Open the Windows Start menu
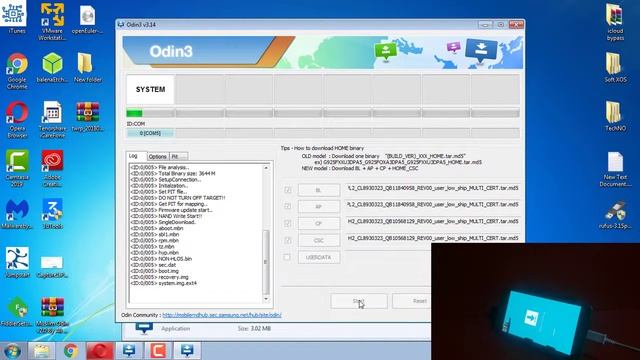 pos(12,351)
